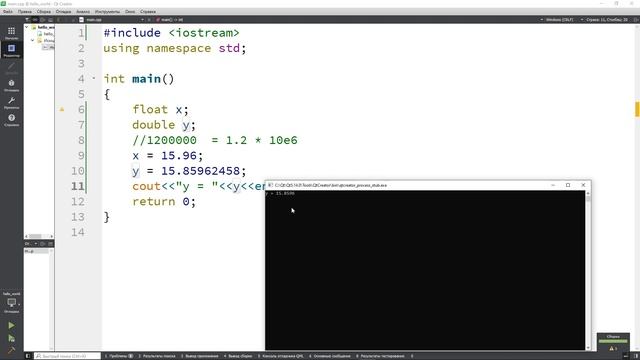Click line number 11 in the gutter

[x=78, y=187]
